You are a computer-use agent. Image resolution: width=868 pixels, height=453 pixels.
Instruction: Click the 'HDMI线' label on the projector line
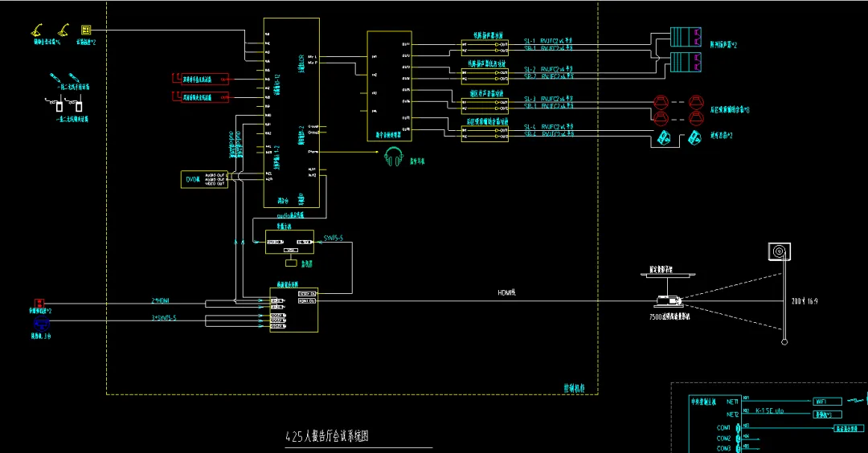[x=506, y=292]
